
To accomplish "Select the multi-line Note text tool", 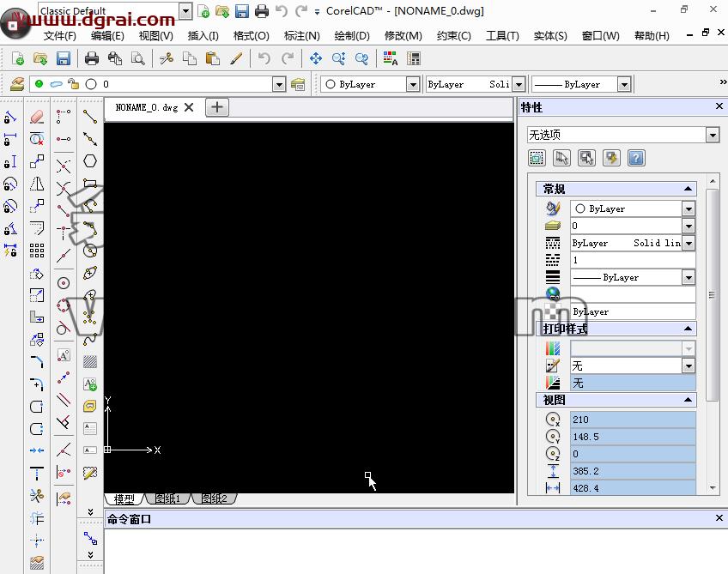I will 90,428.
